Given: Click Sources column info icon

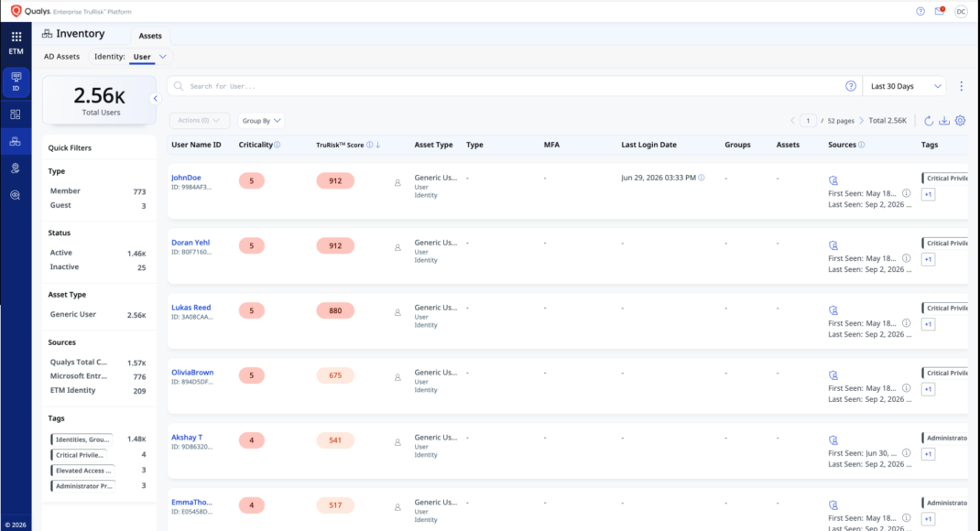Looking at the screenshot, I should click(862, 145).
